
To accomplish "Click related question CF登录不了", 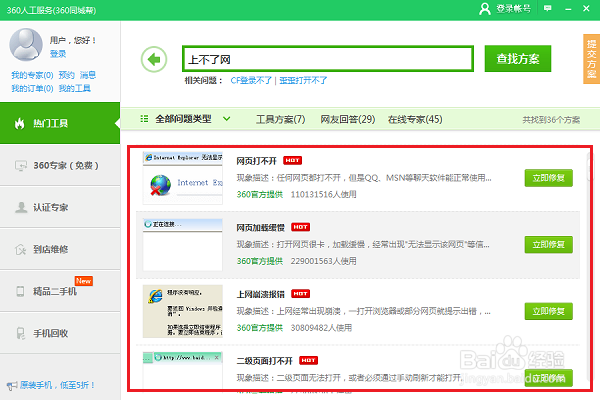I will coord(251,80).
